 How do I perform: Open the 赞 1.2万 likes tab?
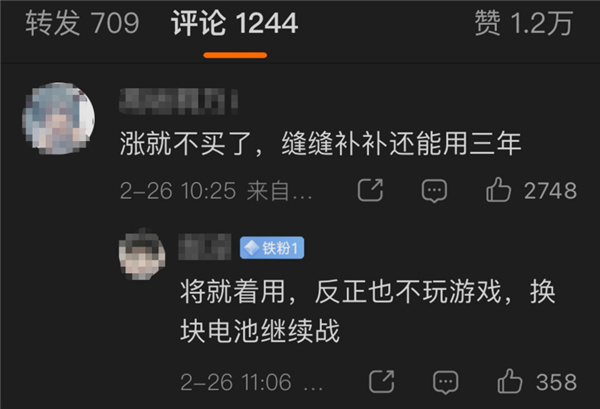pyautogui.click(x=523, y=23)
